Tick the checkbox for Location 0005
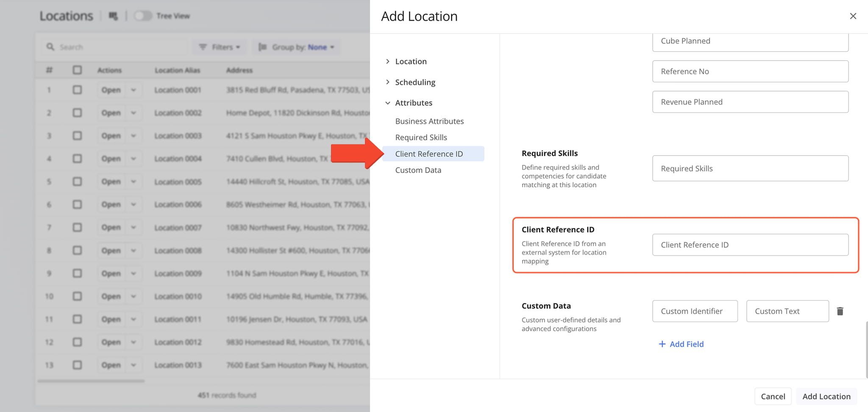The height and width of the screenshot is (412, 868). point(77,181)
